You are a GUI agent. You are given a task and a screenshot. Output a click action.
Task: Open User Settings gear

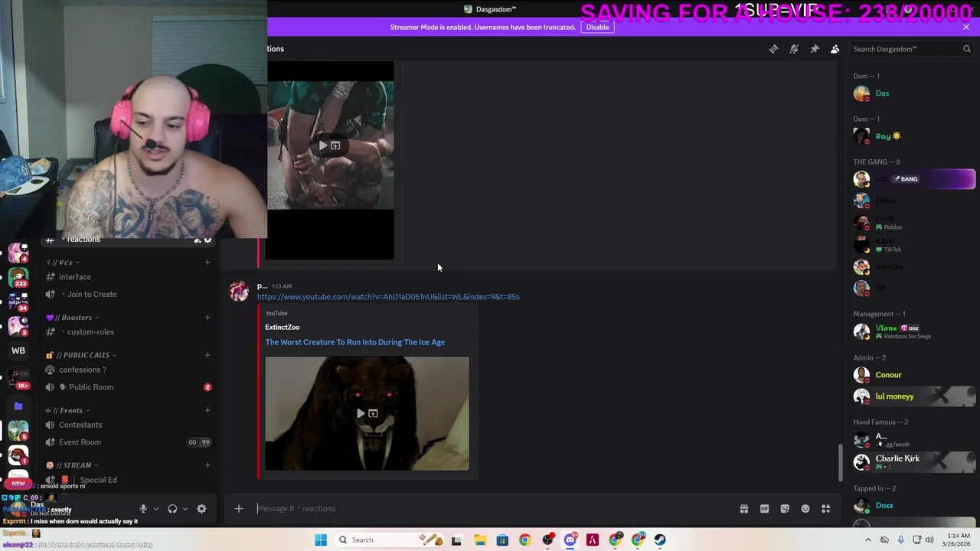(x=201, y=509)
